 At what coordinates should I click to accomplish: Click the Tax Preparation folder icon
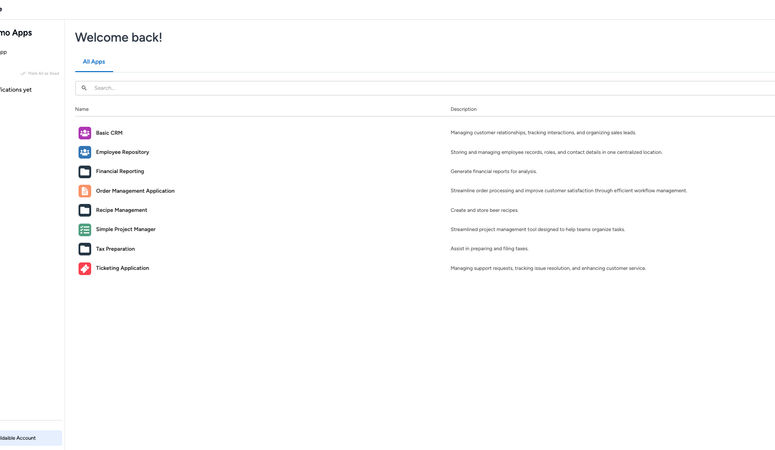coord(85,249)
